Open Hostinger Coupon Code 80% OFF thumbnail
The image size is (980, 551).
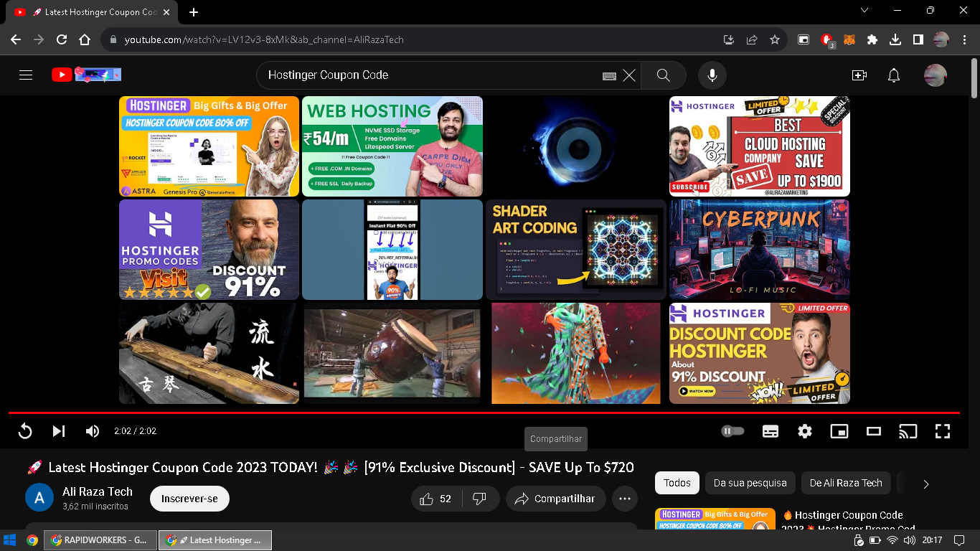point(209,146)
